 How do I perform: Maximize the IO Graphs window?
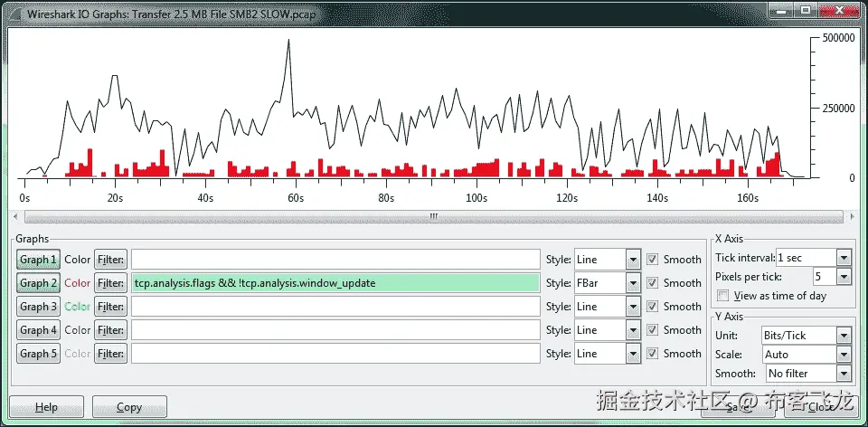click(806, 10)
